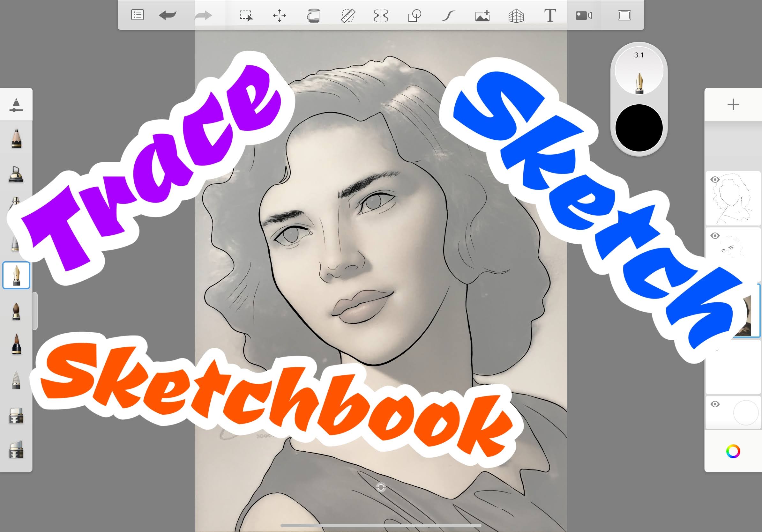Viewport: 762px width, 532px height.
Task: Hide the top outline sketch layer
Action: pyautogui.click(x=715, y=180)
